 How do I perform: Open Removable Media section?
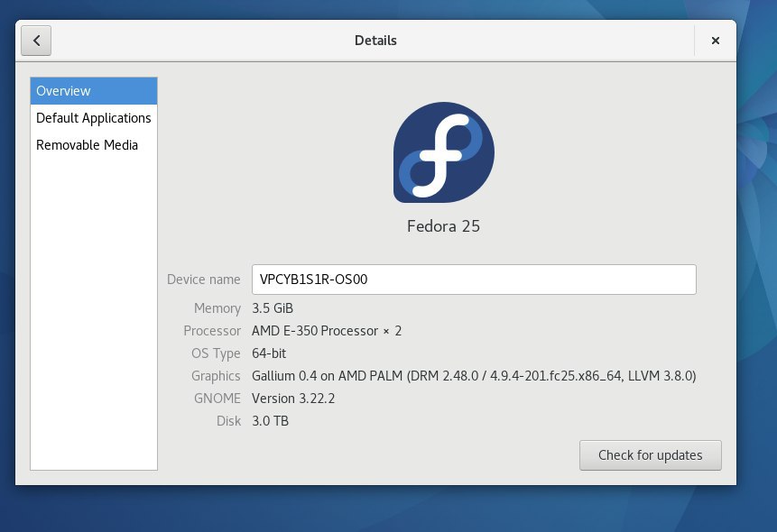click(94, 145)
